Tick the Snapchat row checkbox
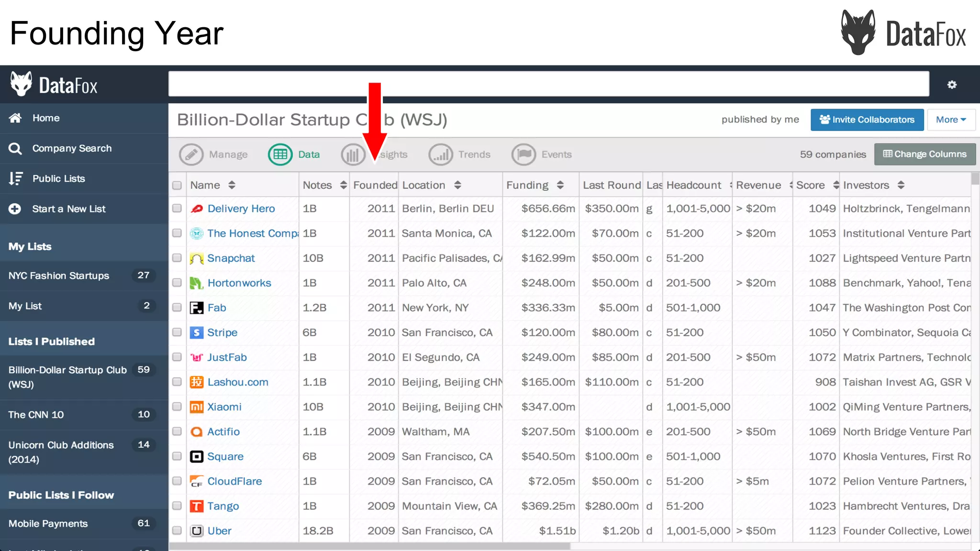Image resolution: width=980 pixels, height=551 pixels. coord(177,258)
